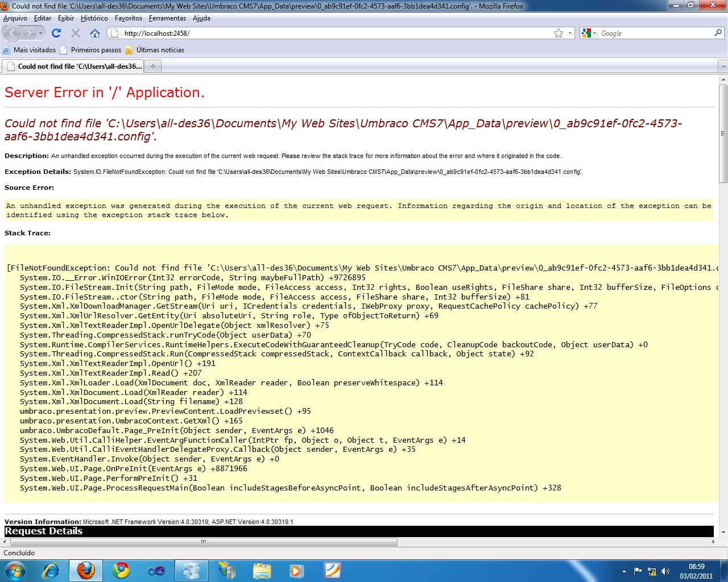Click the 'Version Information:' label
Image resolution: width=728 pixels, height=582 pixels.
43,522
